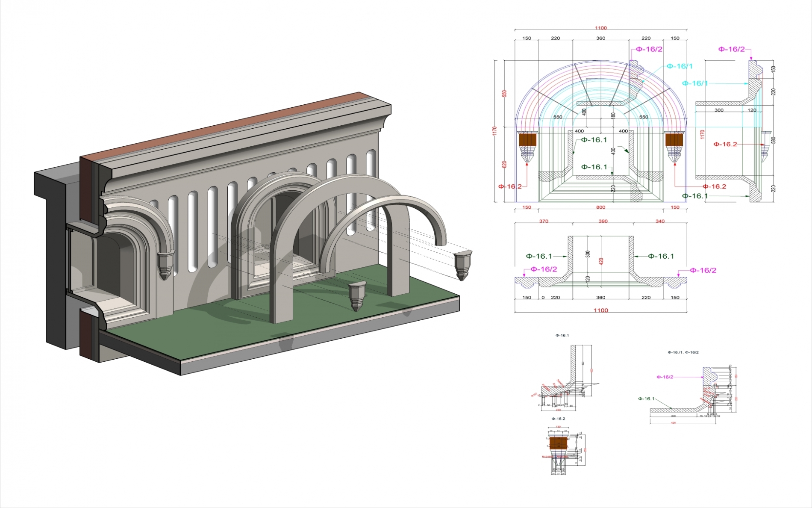This screenshot has width=812, height=508.
Task: Click the brown corbel block left of arch elevation
Action: click(x=527, y=140)
